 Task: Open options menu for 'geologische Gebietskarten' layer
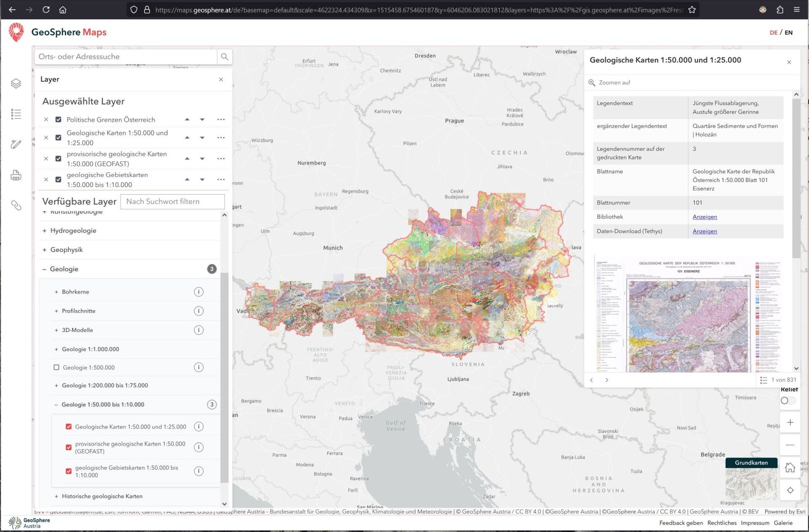click(220, 179)
